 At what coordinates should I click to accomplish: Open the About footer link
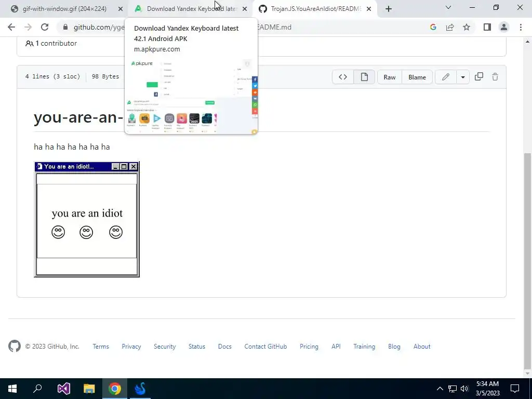click(422, 347)
